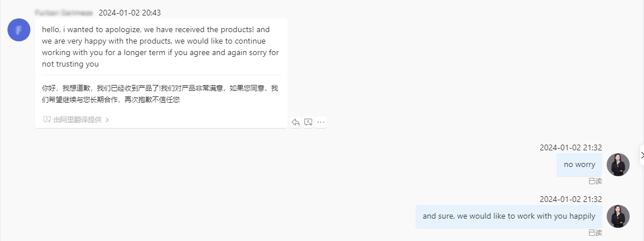Click the avatar beside "no worry" message

(618, 165)
